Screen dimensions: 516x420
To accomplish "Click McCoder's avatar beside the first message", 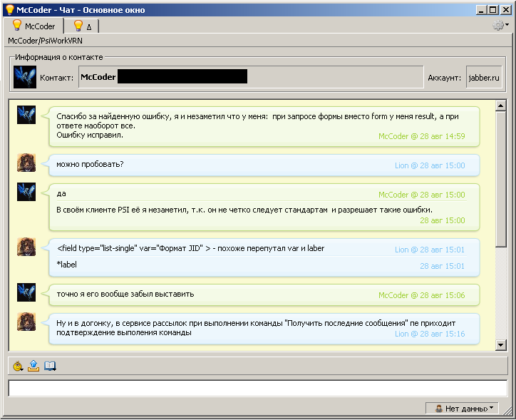I will (26, 114).
